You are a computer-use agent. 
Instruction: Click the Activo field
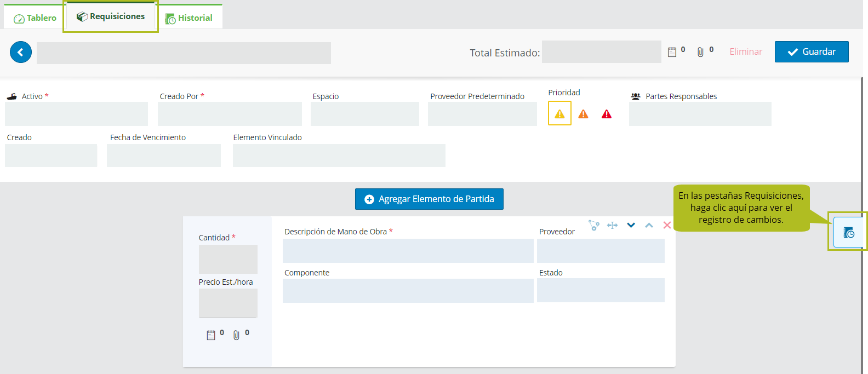point(76,114)
